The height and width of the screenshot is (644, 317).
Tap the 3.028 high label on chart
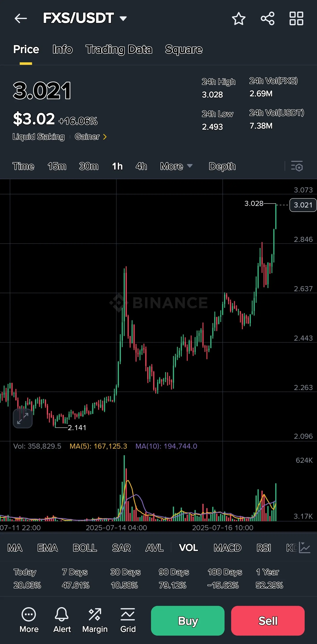click(254, 203)
